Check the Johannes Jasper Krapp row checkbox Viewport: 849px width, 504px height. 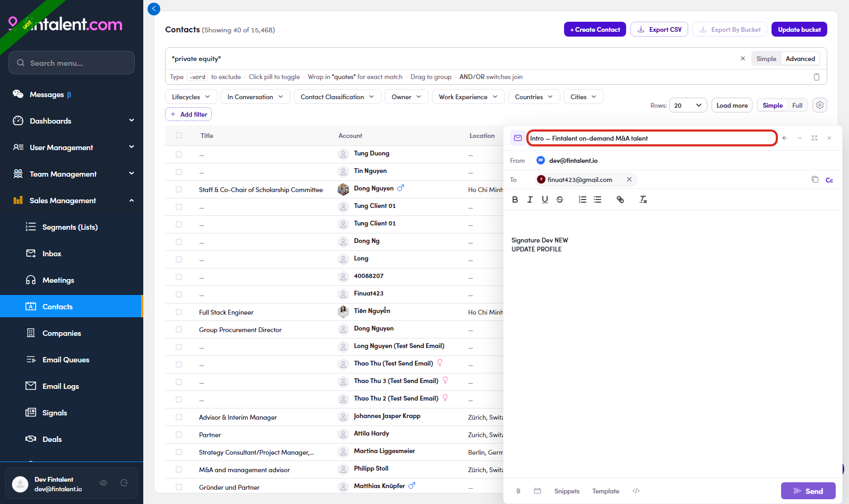point(179,417)
